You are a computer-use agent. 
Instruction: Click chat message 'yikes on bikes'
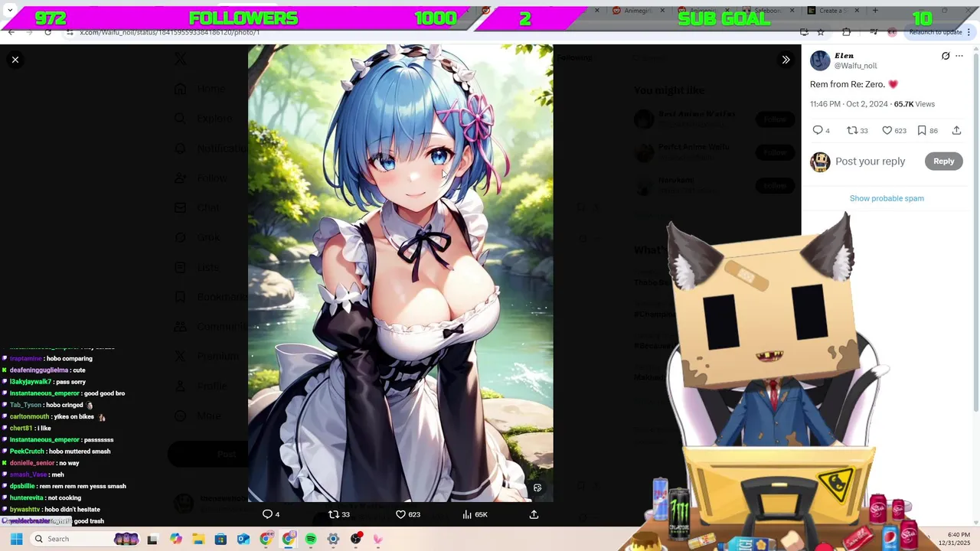coord(74,416)
